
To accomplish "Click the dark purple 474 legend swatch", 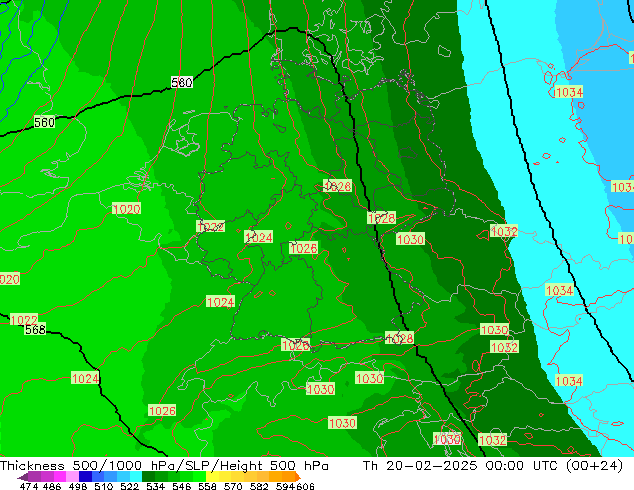I will tap(35, 477).
